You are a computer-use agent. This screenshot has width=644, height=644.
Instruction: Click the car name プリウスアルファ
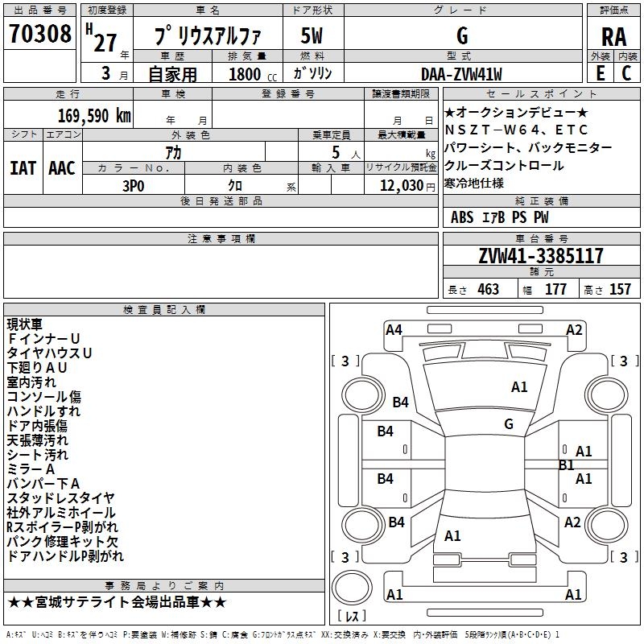click(207, 36)
